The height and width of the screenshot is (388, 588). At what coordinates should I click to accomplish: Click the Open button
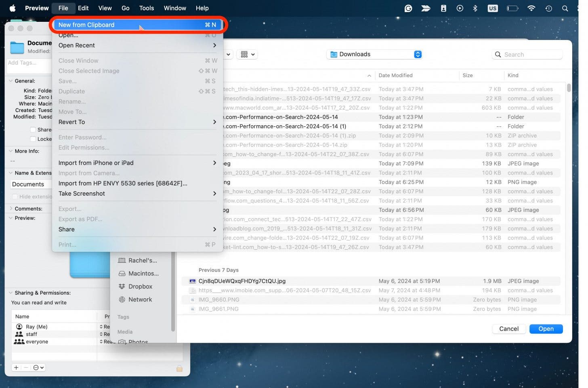(x=546, y=329)
